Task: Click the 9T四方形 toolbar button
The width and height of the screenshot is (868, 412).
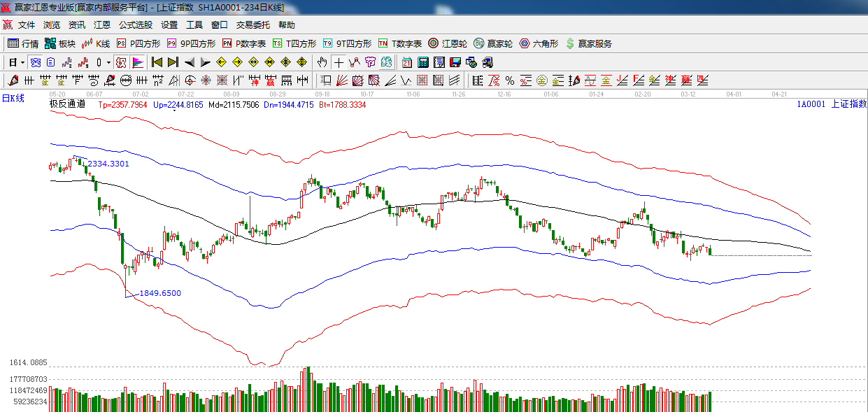Action: 347,43
